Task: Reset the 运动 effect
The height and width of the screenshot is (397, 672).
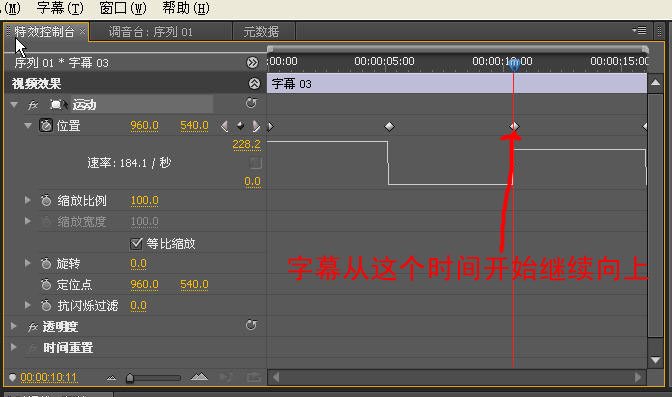Action: (x=251, y=103)
